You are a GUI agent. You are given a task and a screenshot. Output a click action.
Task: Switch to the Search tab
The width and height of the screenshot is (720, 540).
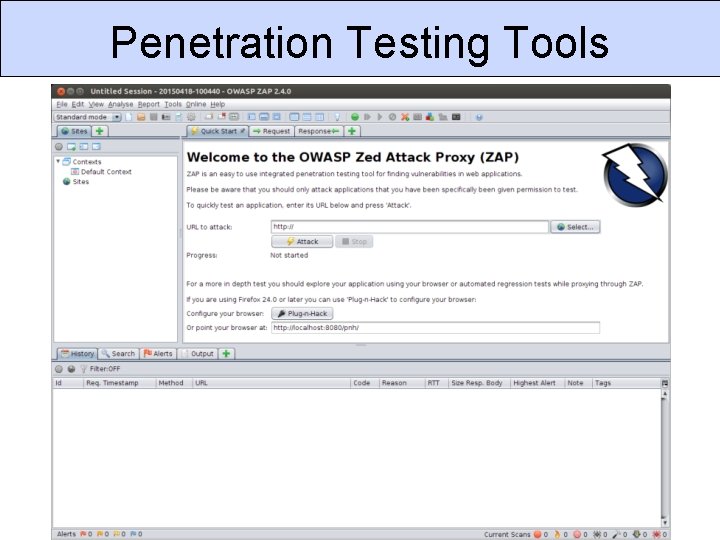pos(118,354)
